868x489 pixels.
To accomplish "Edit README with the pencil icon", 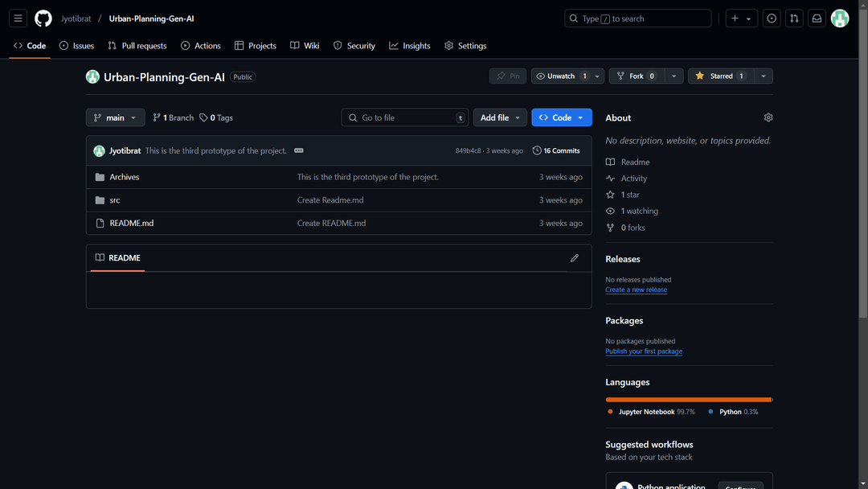I will point(575,258).
